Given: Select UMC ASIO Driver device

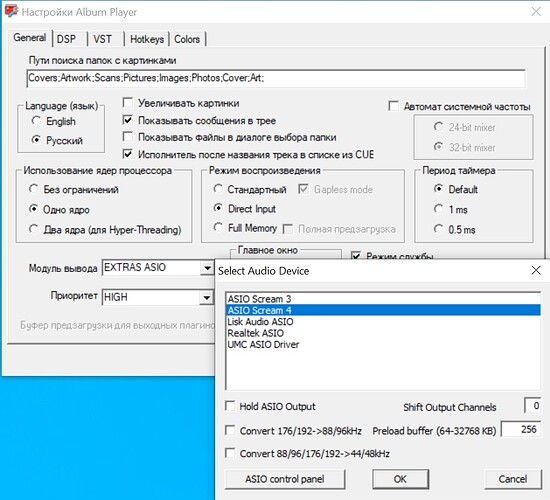Looking at the screenshot, I should tap(383, 345).
